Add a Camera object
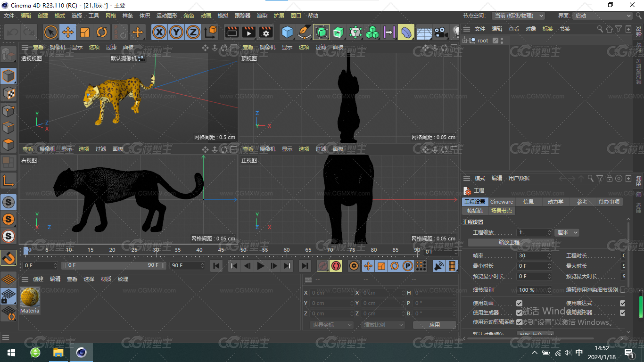 [x=440, y=32]
